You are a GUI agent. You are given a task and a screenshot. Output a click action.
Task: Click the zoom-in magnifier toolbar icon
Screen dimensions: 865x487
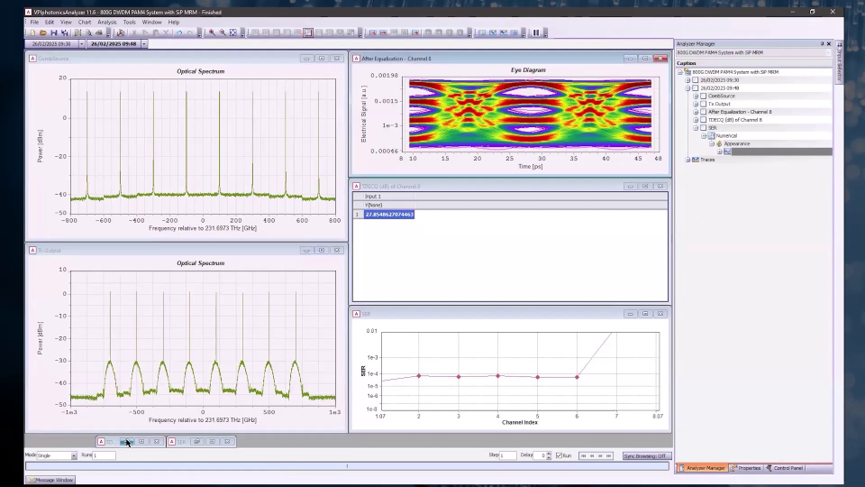pos(211,32)
